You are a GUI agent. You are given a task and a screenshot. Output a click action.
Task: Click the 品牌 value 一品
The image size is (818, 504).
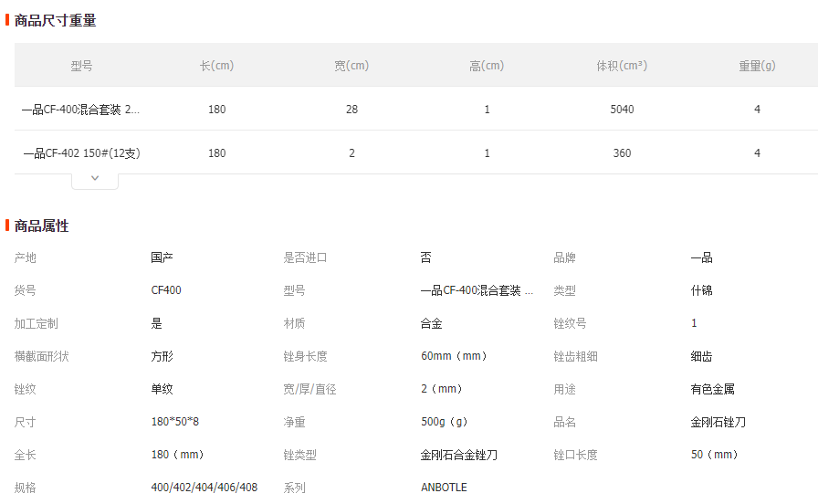pyautogui.click(x=702, y=257)
